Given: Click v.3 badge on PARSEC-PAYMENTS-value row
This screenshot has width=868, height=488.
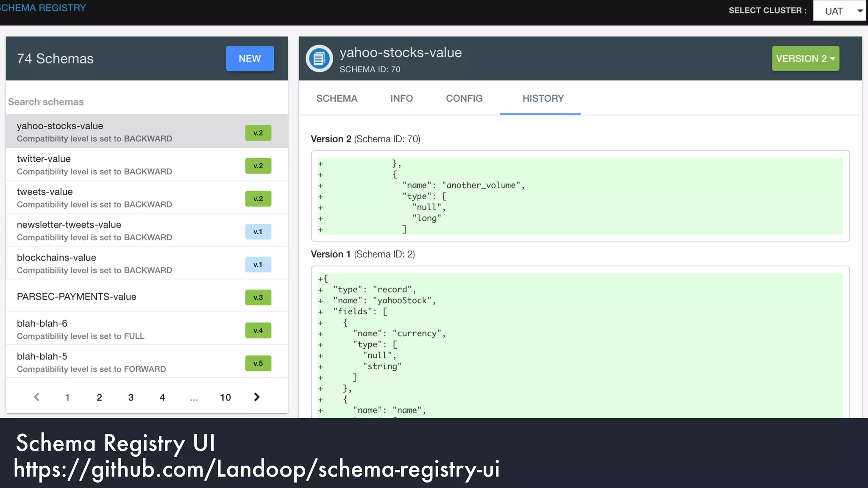Looking at the screenshot, I should pyautogui.click(x=258, y=297).
